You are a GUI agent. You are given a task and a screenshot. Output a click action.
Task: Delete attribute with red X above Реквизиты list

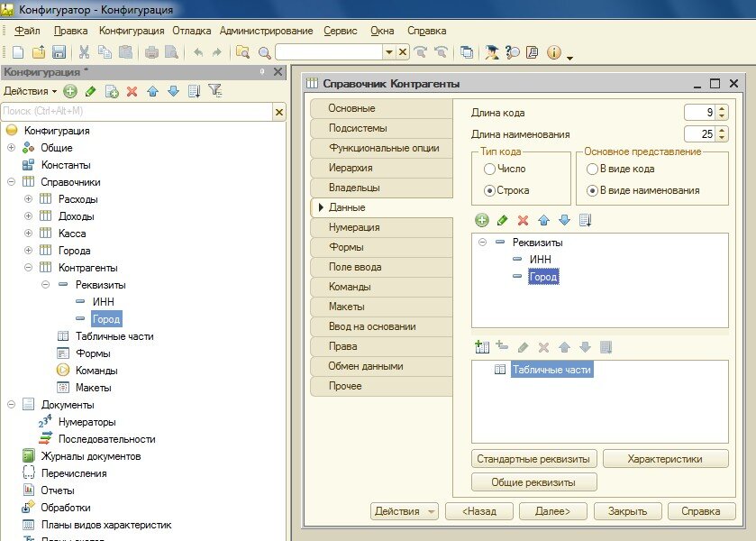point(523,221)
